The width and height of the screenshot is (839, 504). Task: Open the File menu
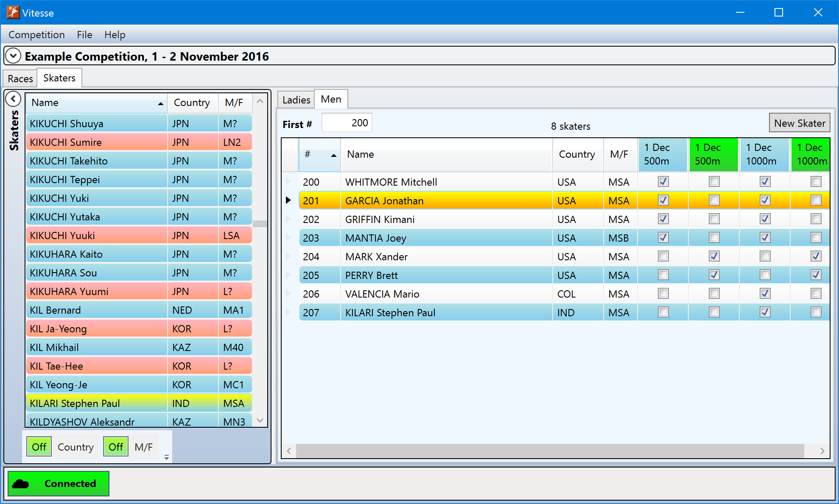tap(84, 35)
